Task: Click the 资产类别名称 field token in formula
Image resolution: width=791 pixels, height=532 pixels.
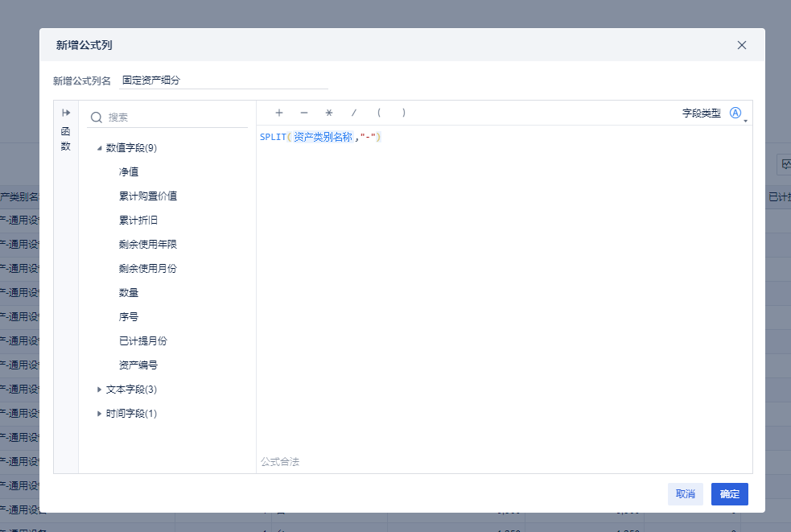Action: [323, 137]
